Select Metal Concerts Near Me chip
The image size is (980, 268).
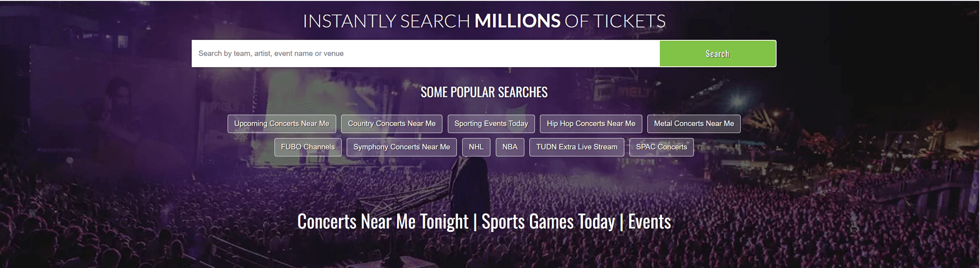tap(694, 124)
